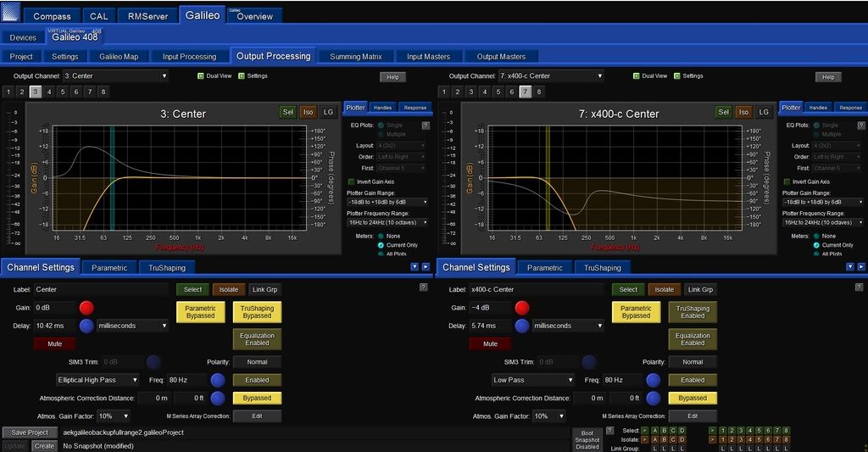Screen dimensions: 868x452
Task: Click right panel blue Delay reset circle
Action: [x=522, y=326]
